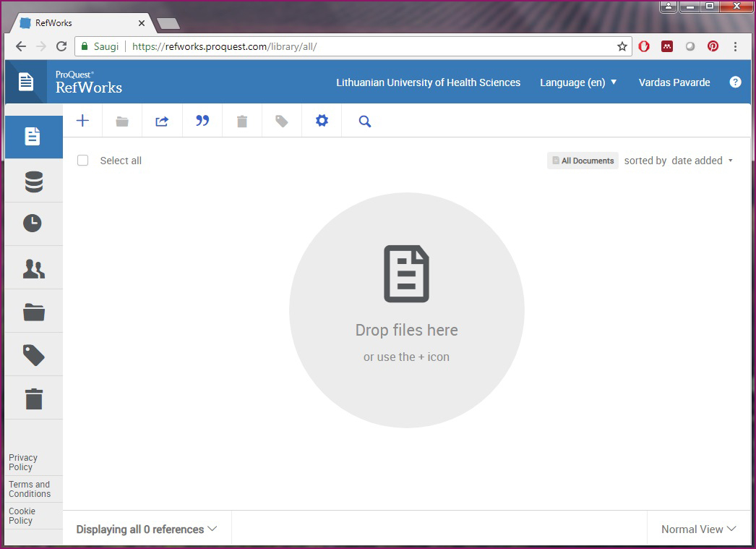Open the Deleted trash sidebar icon
Viewport: 756px width, 549px height.
[33, 399]
